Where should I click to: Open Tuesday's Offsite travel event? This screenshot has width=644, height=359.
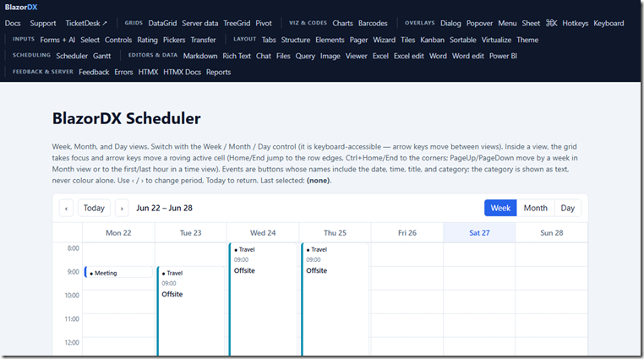point(190,311)
